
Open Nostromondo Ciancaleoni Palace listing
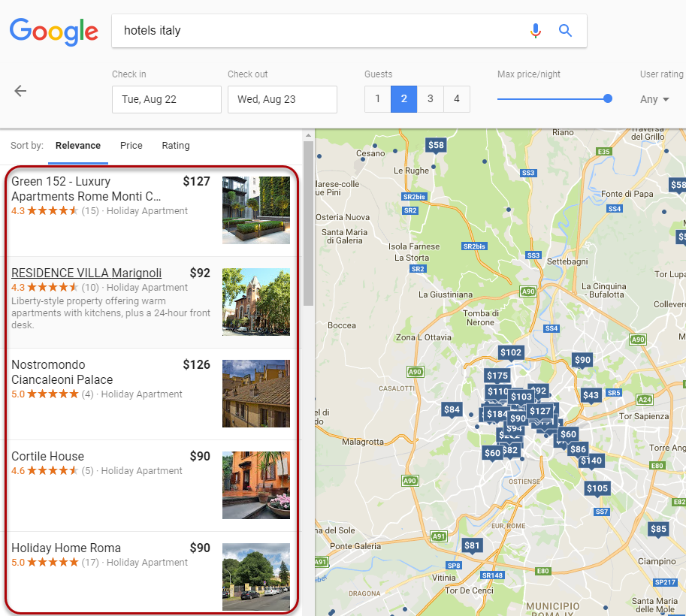pyautogui.click(x=62, y=372)
